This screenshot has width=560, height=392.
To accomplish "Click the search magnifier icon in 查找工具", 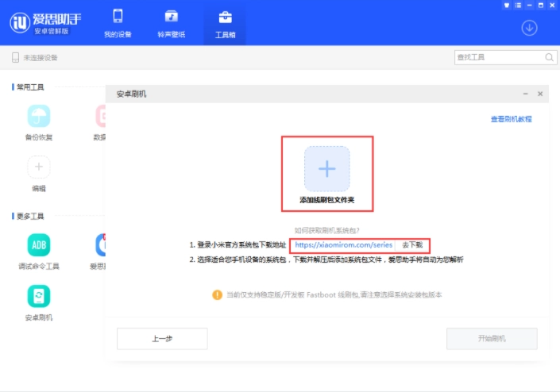I will pos(549,58).
